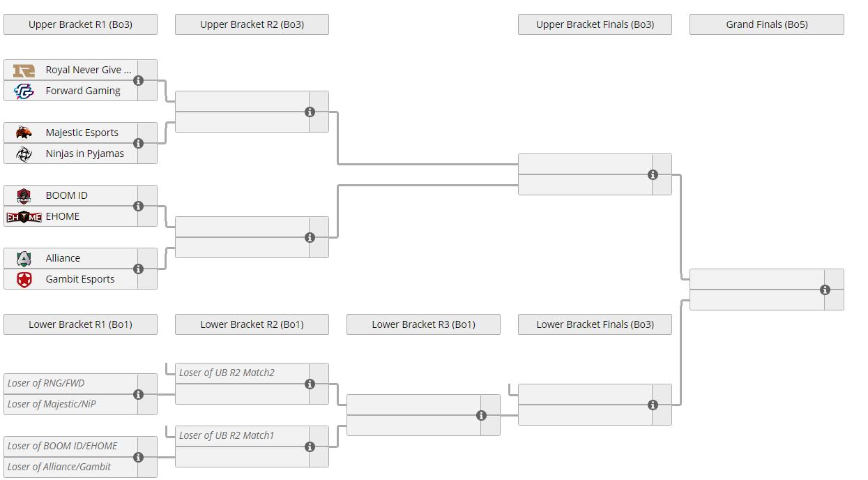
Task: Click the Upper Bracket R1 (Bo3) header
Action: click(x=80, y=24)
